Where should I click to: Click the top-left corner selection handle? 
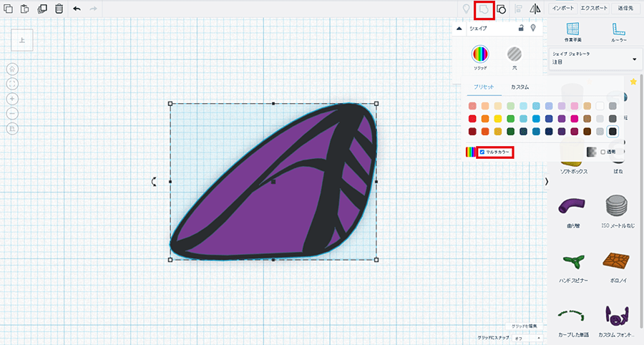pos(170,104)
